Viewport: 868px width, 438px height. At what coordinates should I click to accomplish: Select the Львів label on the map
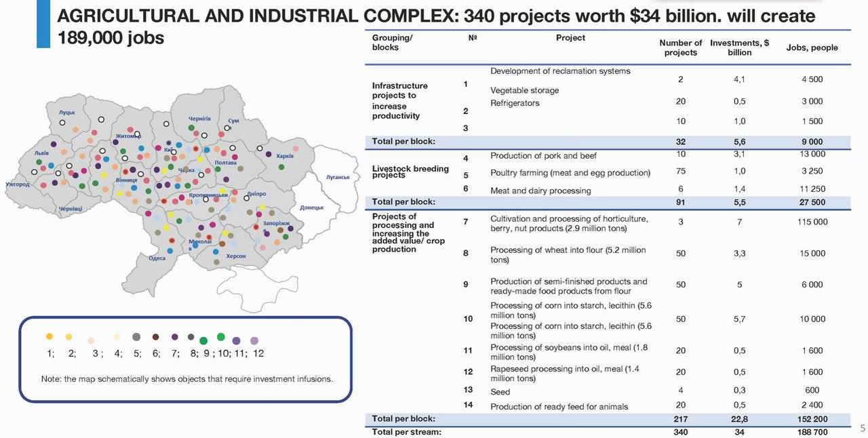point(42,154)
